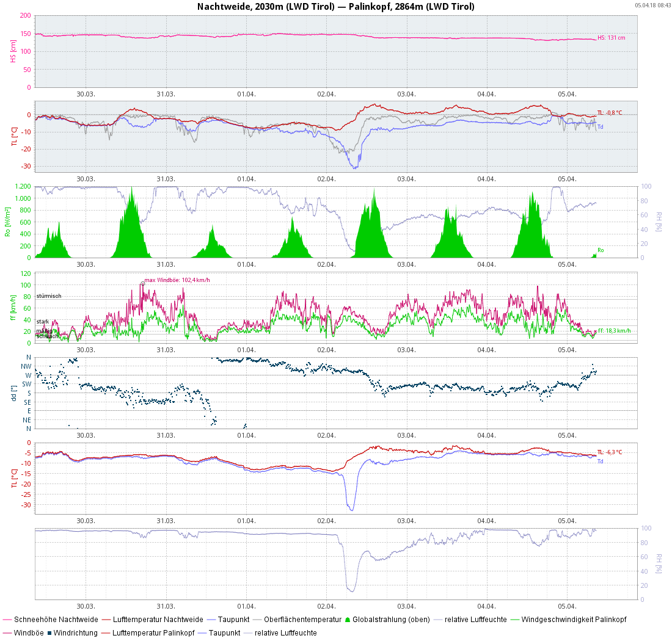This screenshot has height=641, width=672.
Task: Click the 'Oberflächentemperatur' legend entry
Action: point(302,620)
